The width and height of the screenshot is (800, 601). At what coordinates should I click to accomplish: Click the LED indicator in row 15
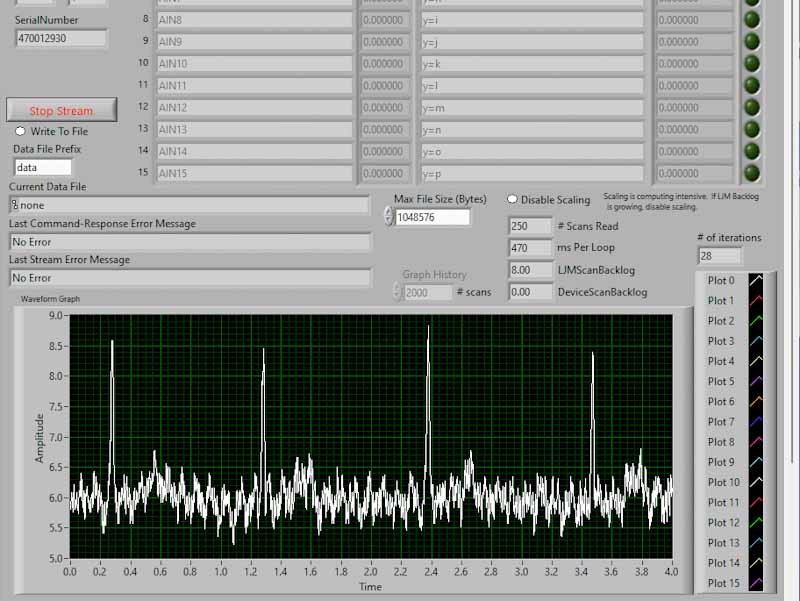point(751,173)
